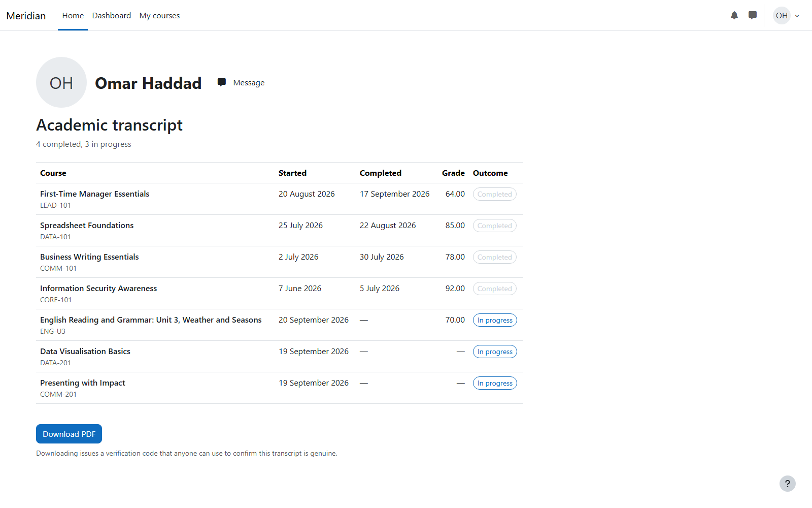Click the In progress badge for Data Visualisation Basics
812x508 pixels.
(x=495, y=352)
